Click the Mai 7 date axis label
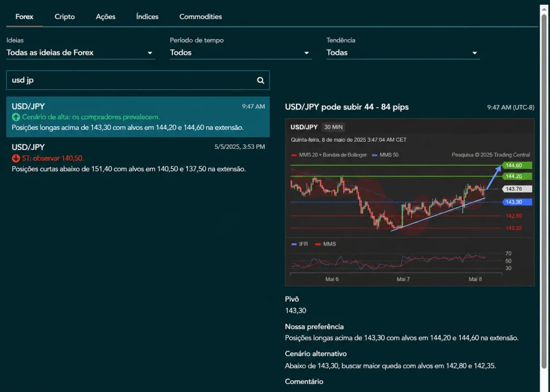Viewport: 550px width, 392px height. [x=403, y=279]
